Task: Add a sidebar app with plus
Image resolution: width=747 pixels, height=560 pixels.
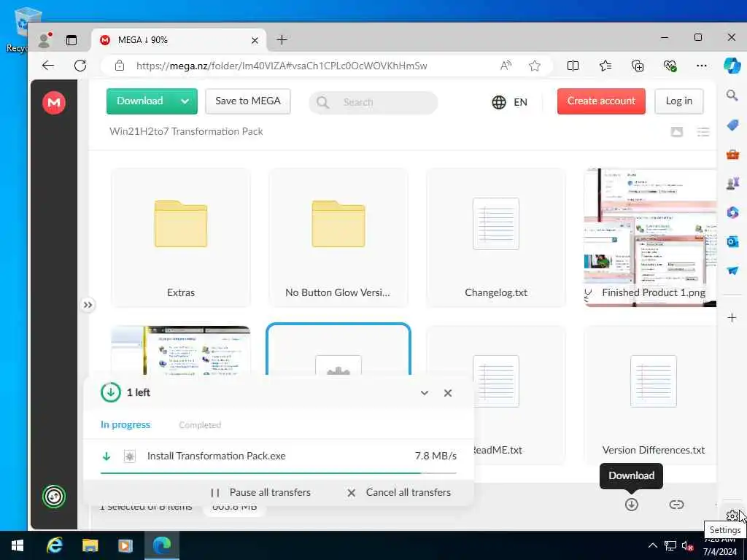Action: [x=732, y=318]
